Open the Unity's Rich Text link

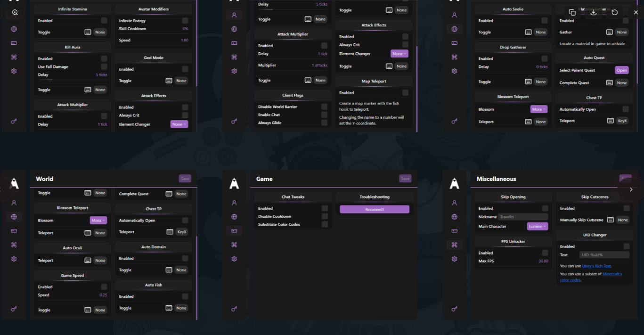(x=596, y=266)
